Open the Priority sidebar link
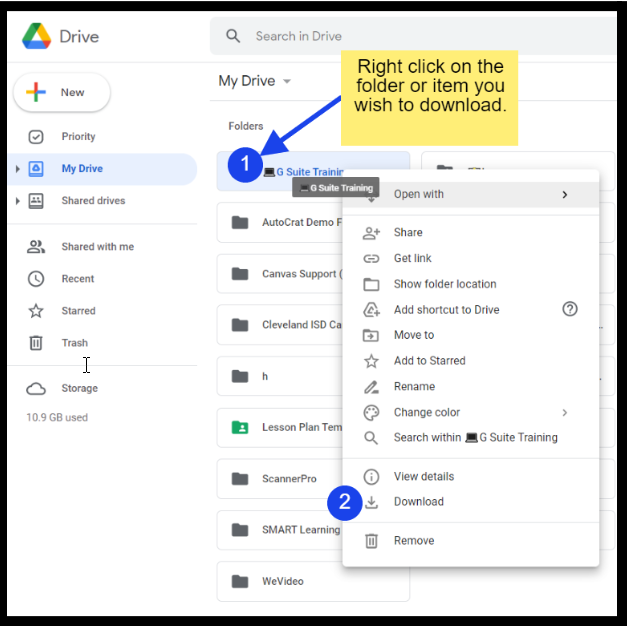Viewport: 628px width, 626px height. point(78,137)
